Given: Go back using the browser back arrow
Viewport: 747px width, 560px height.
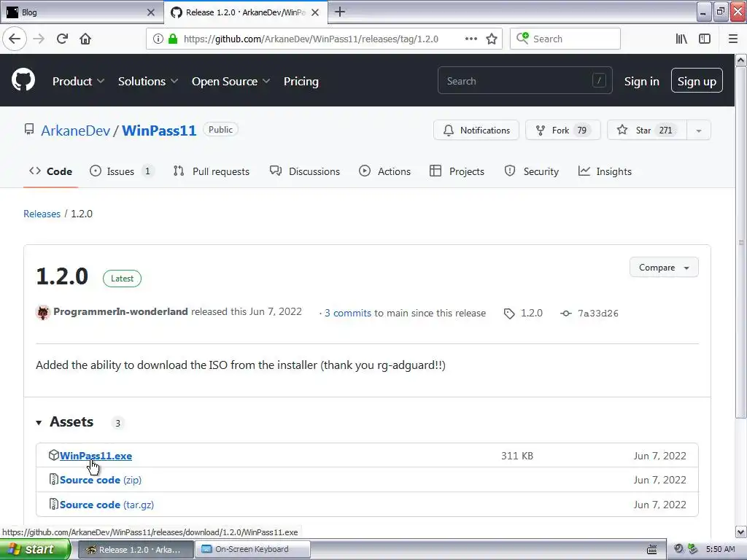Looking at the screenshot, I should (x=15, y=39).
